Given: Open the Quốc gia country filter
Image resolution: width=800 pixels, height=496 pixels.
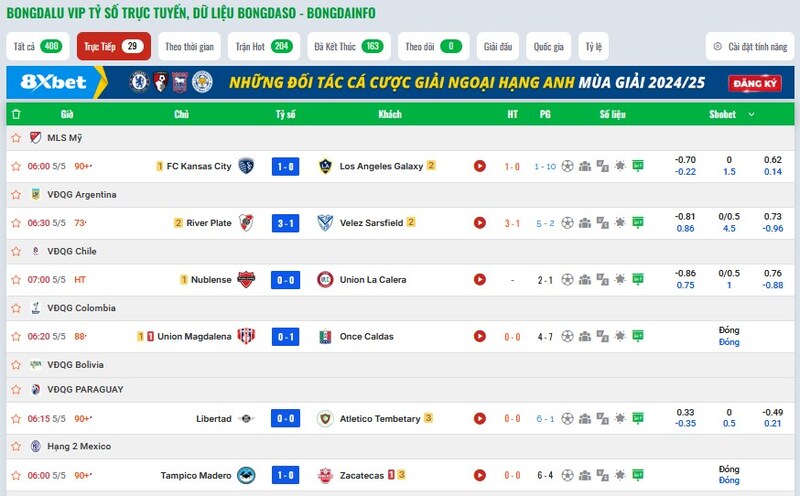Looking at the screenshot, I should click(x=548, y=46).
